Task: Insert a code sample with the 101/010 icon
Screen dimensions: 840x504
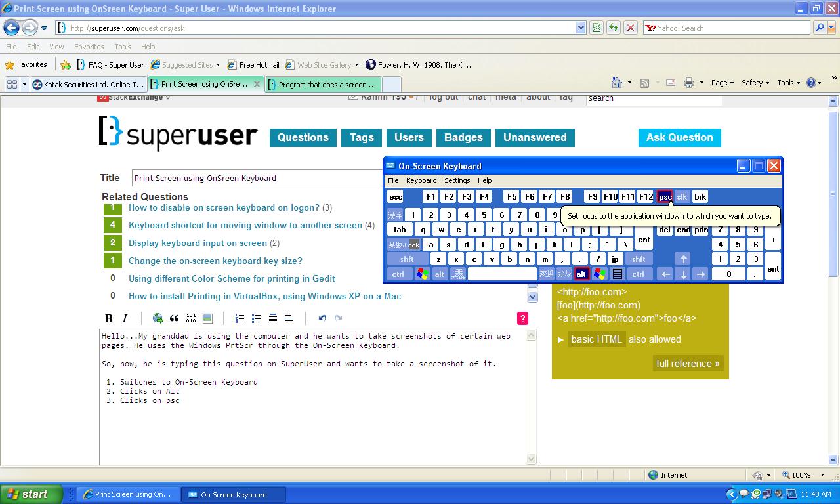Action: (x=191, y=318)
